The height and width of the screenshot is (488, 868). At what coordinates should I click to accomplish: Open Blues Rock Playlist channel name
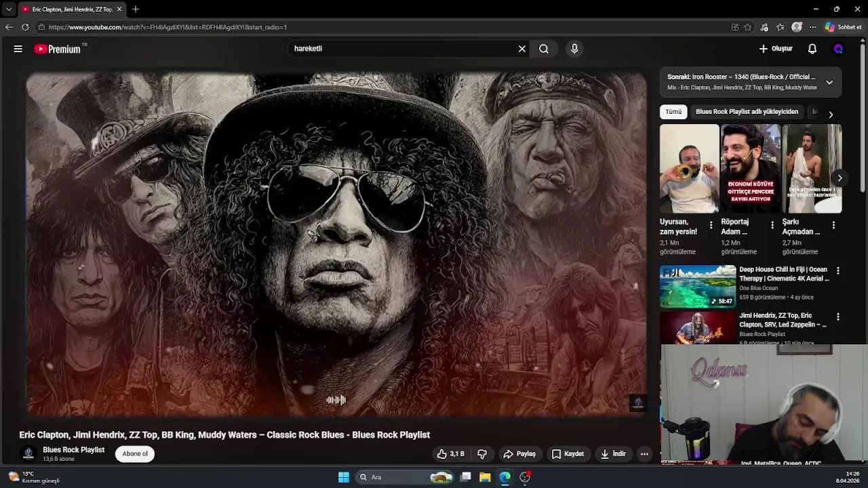(74, 450)
